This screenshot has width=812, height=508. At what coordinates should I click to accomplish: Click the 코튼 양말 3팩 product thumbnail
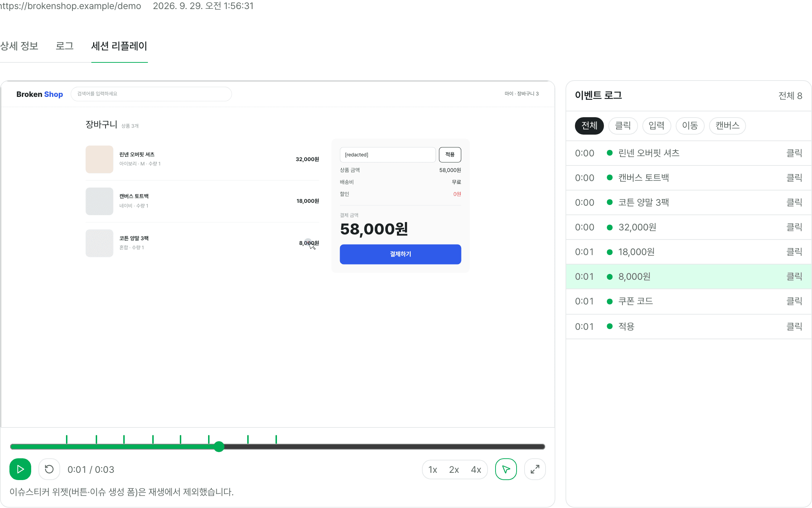[x=99, y=243]
